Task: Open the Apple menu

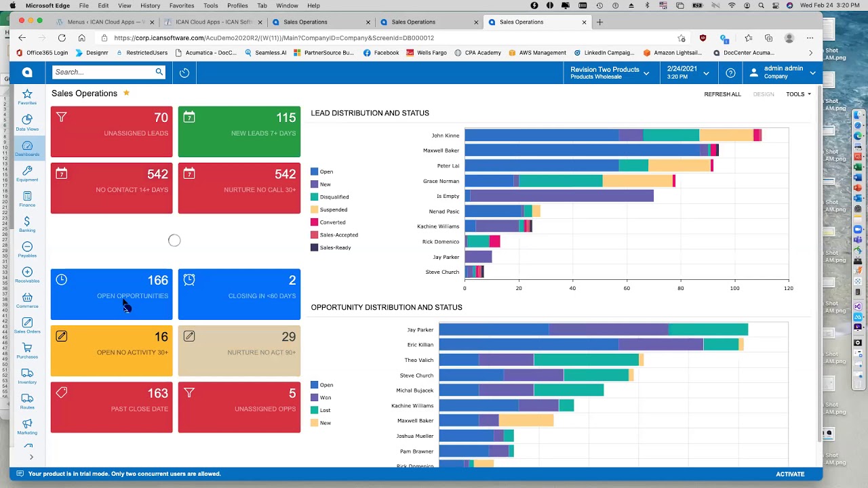Action: tap(12, 5)
